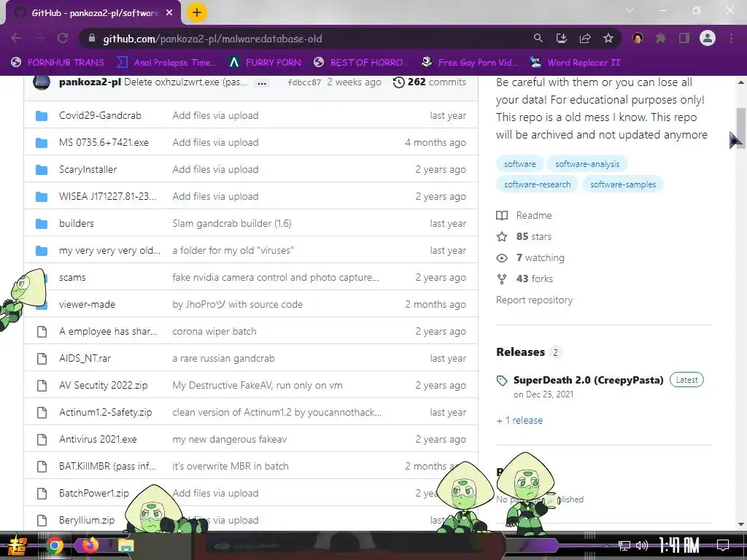Open 'corona wiper batch' commit message

214,332
